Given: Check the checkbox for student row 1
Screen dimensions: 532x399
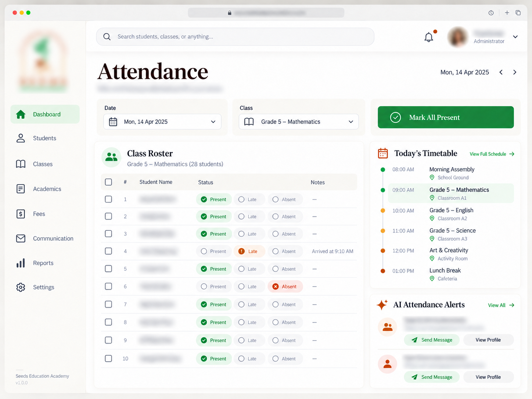Looking at the screenshot, I should [108, 199].
